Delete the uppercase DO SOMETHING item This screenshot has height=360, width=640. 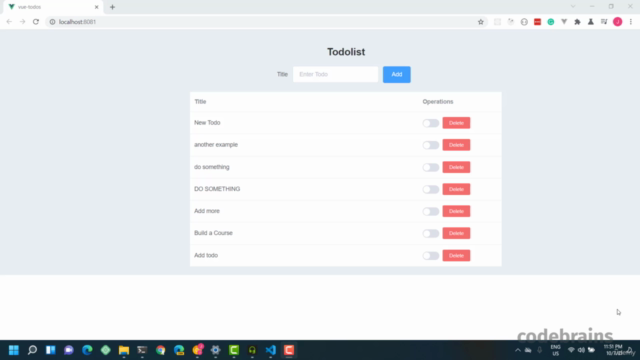pos(456,189)
